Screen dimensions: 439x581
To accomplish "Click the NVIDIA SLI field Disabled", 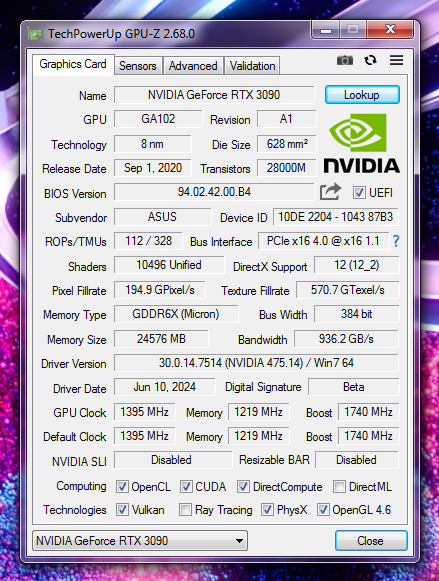I will coord(173,460).
